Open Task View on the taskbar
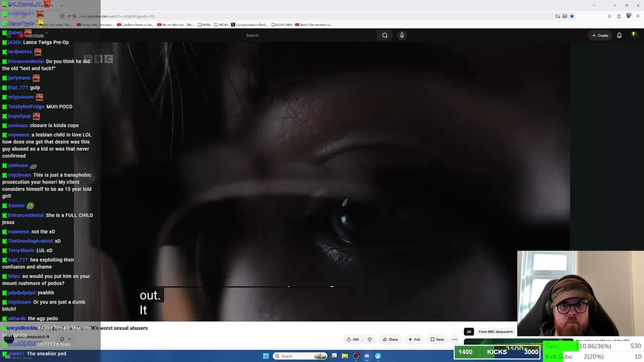The height and width of the screenshot is (362, 644). [x=334, y=356]
